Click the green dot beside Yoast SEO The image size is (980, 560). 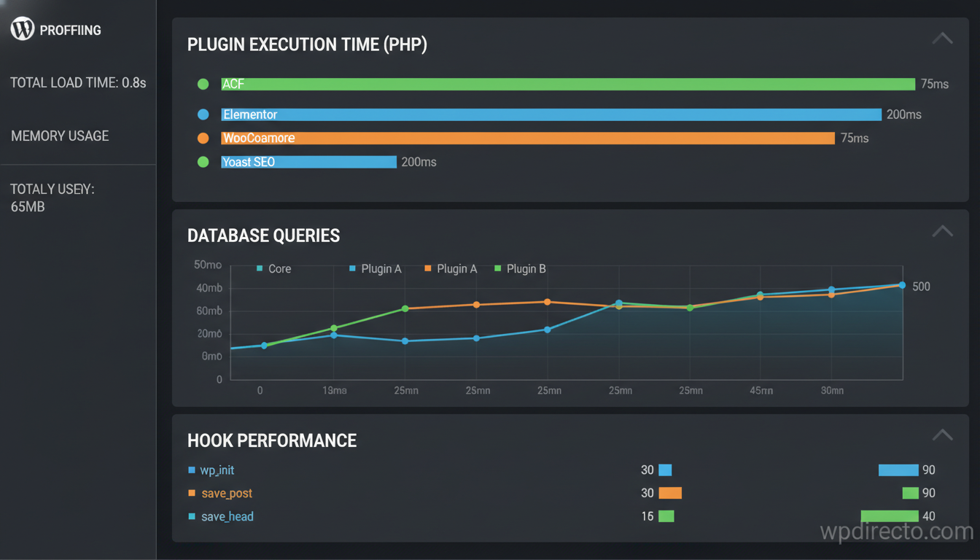click(203, 162)
